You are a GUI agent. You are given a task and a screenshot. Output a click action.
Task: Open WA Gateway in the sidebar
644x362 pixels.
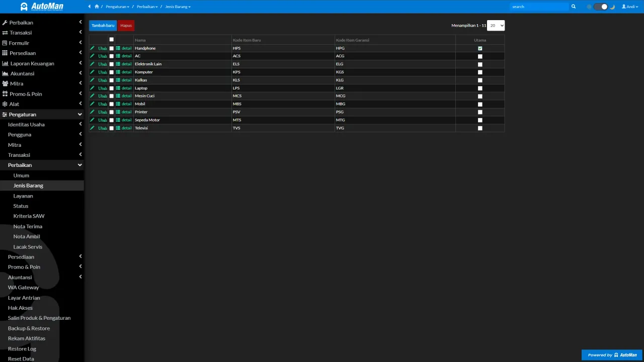[x=23, y=288]
